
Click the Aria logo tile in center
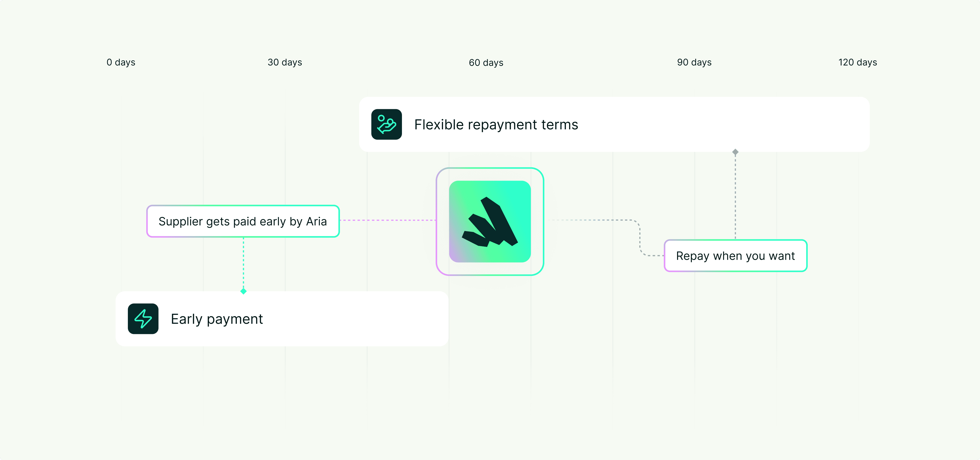coord(490,222)
